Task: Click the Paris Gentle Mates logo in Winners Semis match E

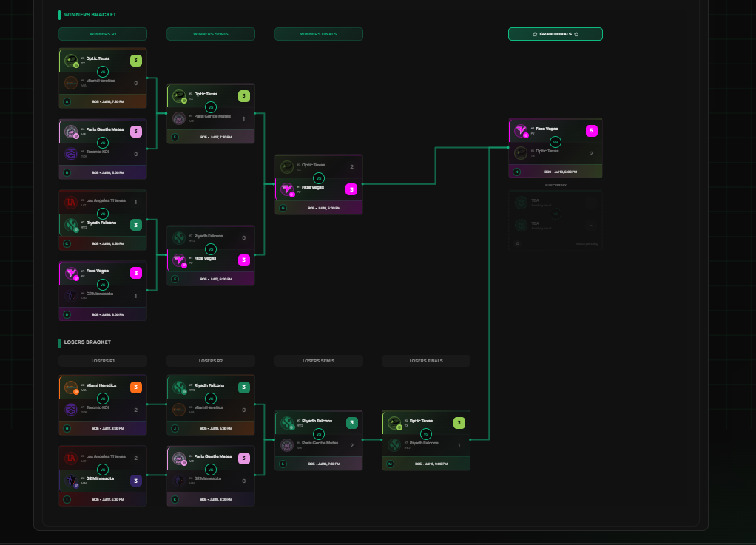Action: (179, 118)
